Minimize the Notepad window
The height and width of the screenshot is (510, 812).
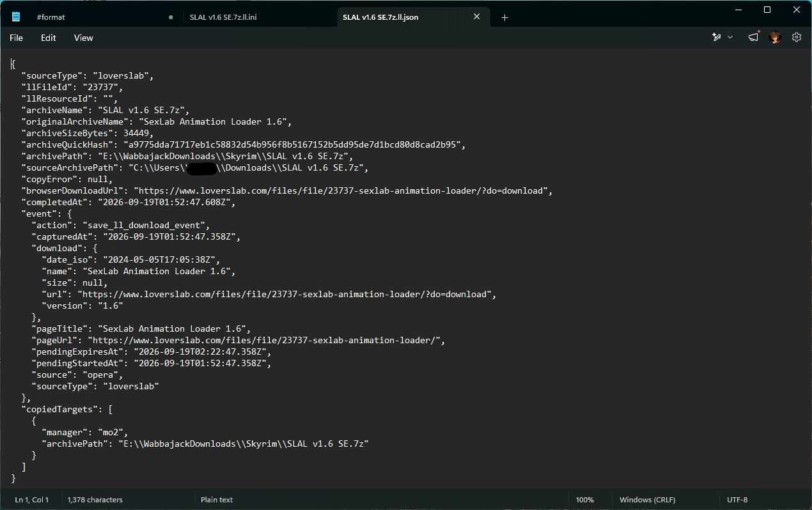738,10
